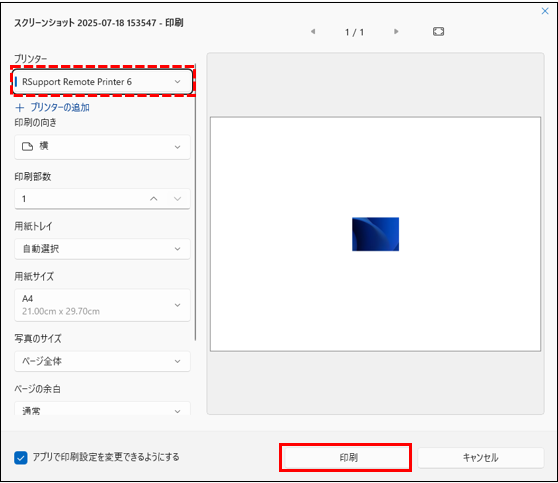Click the blue image thumbnail in preview
558x483 pixels.
pos(375,234)
